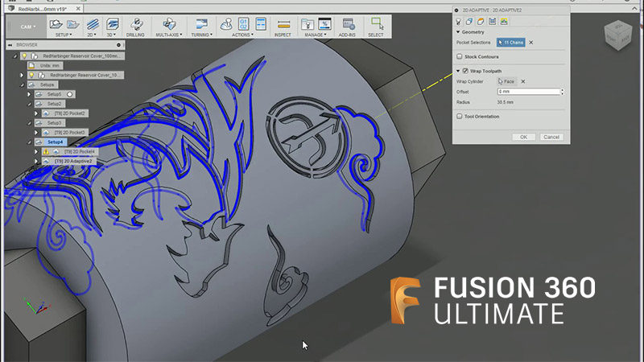Open the Add-Ins icon
644x362 pixels.
pyautogui.click(x=349, y=24)
